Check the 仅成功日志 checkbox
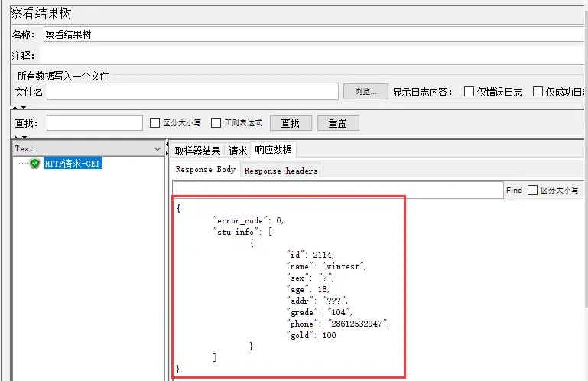 tap(538, 92)
